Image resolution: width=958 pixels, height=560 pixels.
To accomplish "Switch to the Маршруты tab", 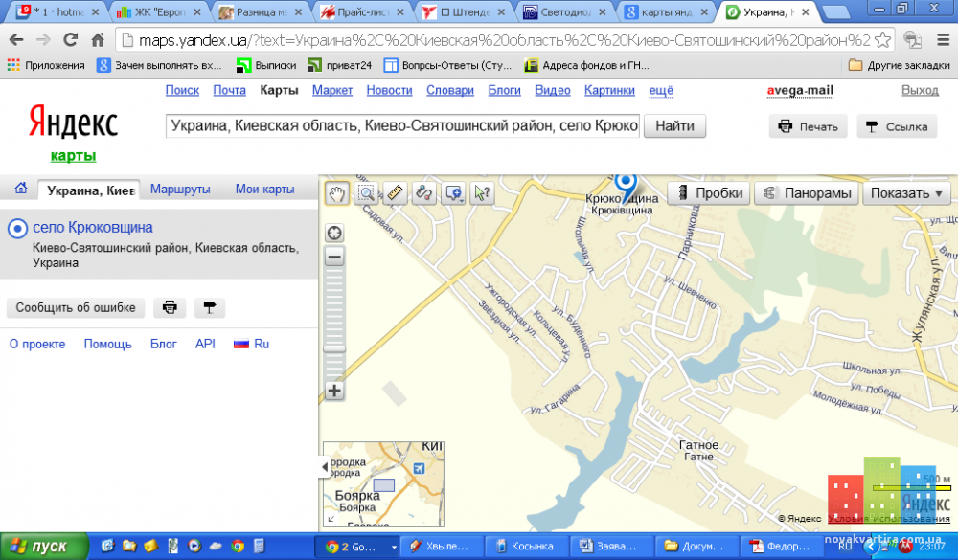I will (180, 190).
